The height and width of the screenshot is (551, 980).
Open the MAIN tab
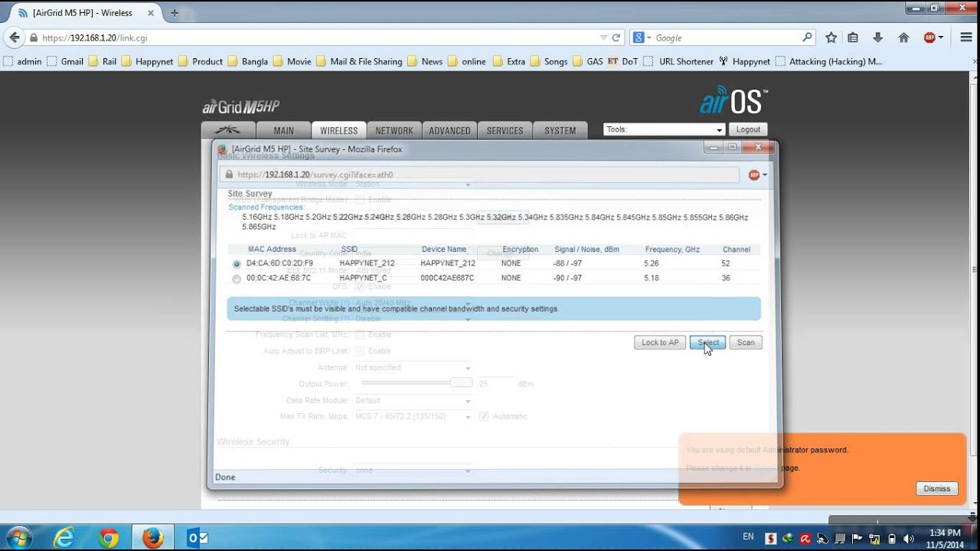(x=283, y=131)
